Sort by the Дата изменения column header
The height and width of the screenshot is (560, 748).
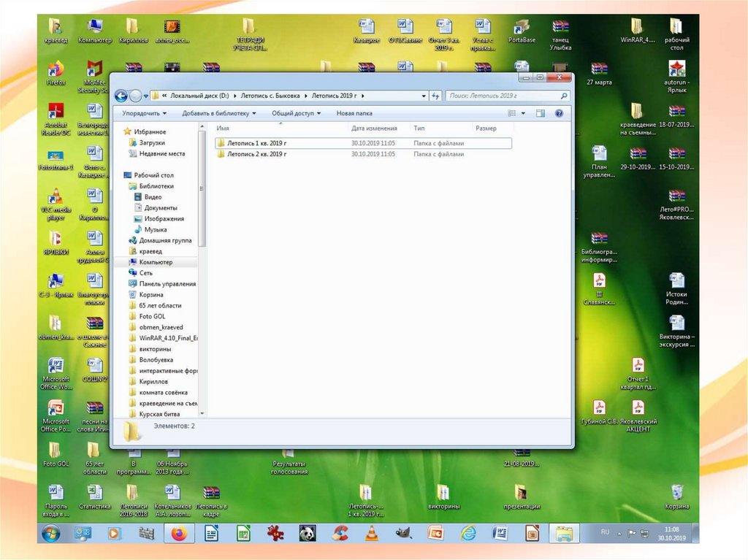(374, 129)
